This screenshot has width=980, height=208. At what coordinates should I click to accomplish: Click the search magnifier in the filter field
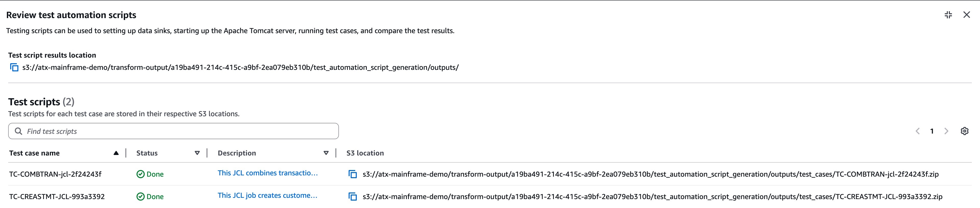point(19,131)
